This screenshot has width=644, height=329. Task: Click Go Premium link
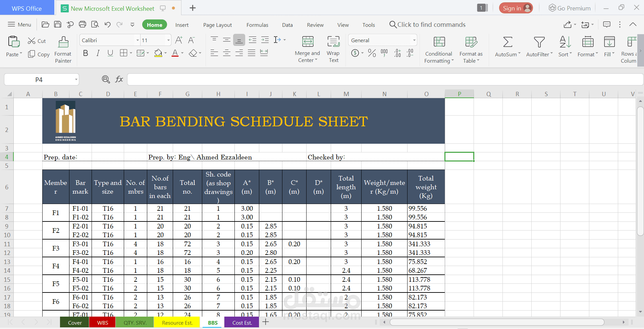coord(570,8)
